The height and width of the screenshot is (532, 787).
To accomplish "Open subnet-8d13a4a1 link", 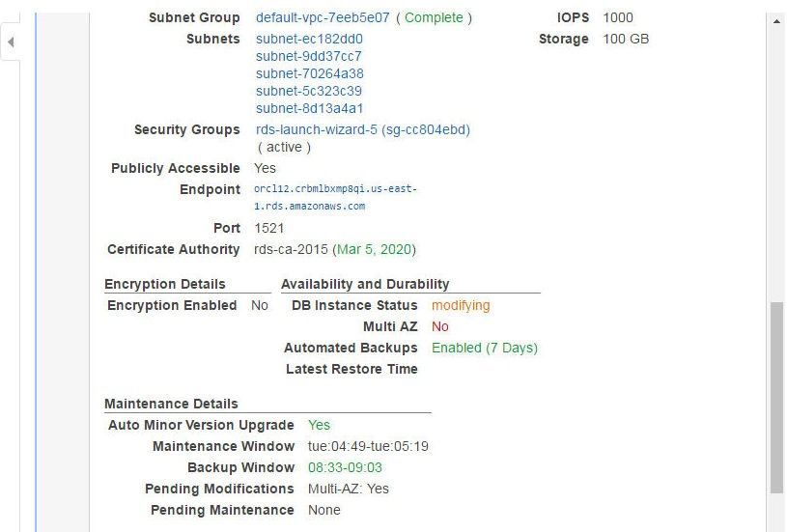I will pos(309,108).
